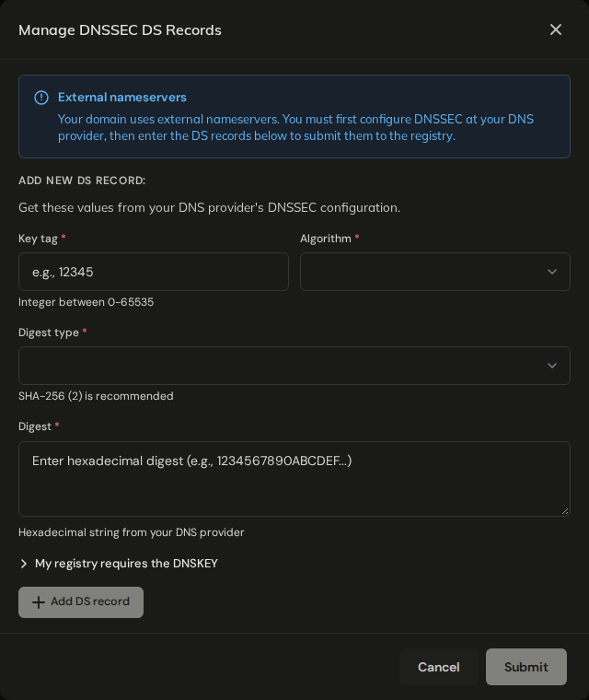Click the 'Integer between 0-65535' hint
The width and height of the screenshot is (589, 700).
tap(87, 302)
